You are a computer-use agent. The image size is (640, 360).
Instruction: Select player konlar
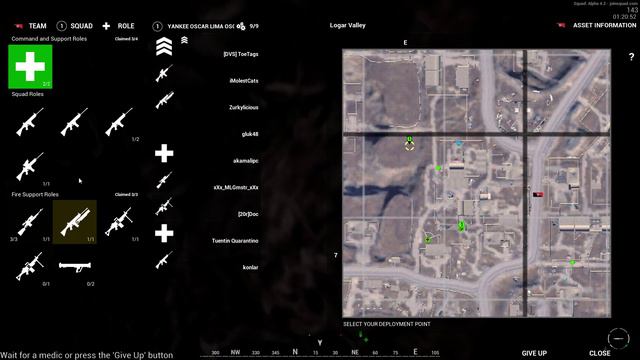tap(251, 268)
